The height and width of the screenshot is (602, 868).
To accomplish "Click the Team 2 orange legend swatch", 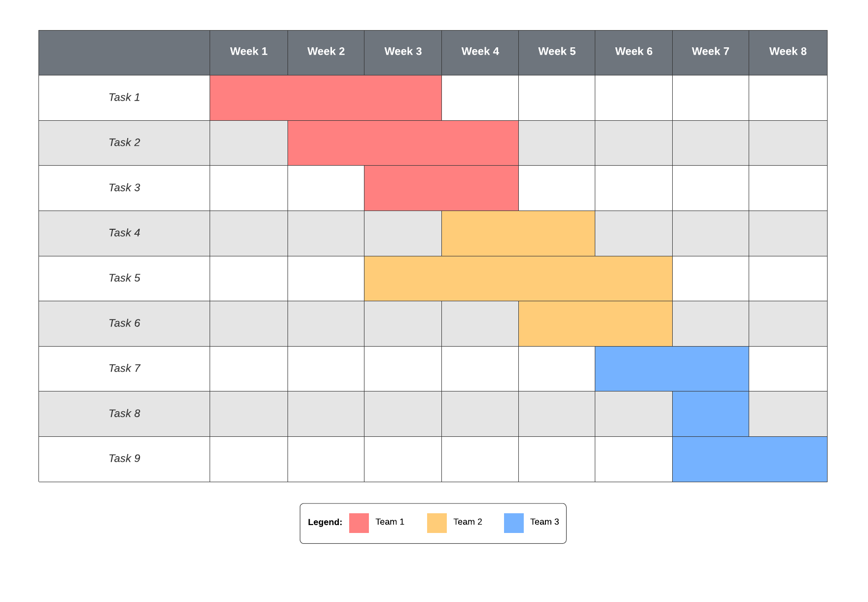I will (x=436, y=523).
